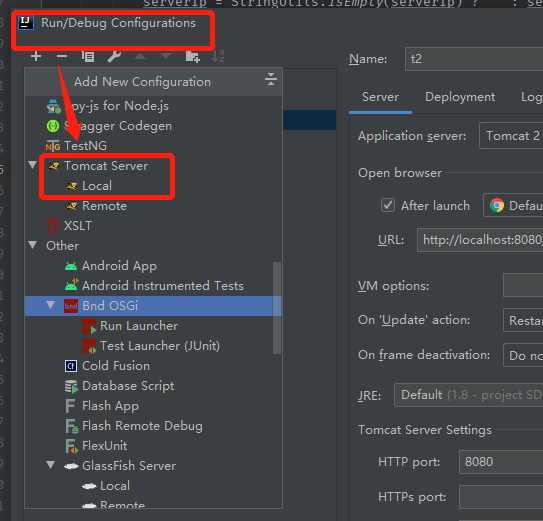Click the plus Add New Configuration icon
This screenshot has height=521, width=543.
coord(36,56)
